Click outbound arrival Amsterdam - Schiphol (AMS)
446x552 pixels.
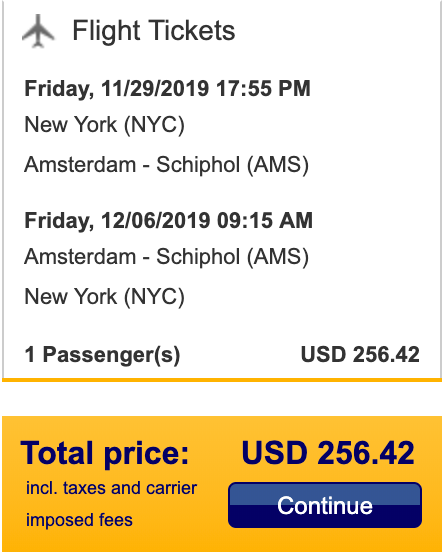[167, 165]
